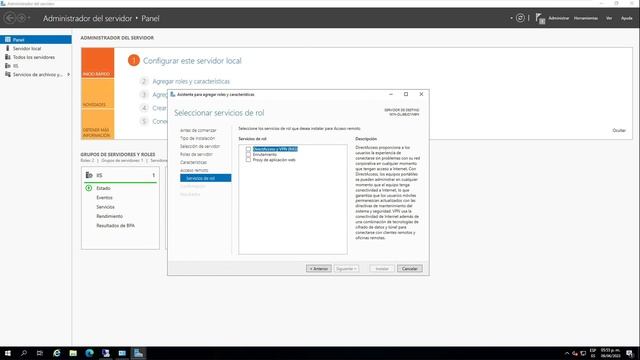Click the Cancelar button
The height and width of the screenshot is (360, 640).
pyautogui.click(x=409, y=269)
